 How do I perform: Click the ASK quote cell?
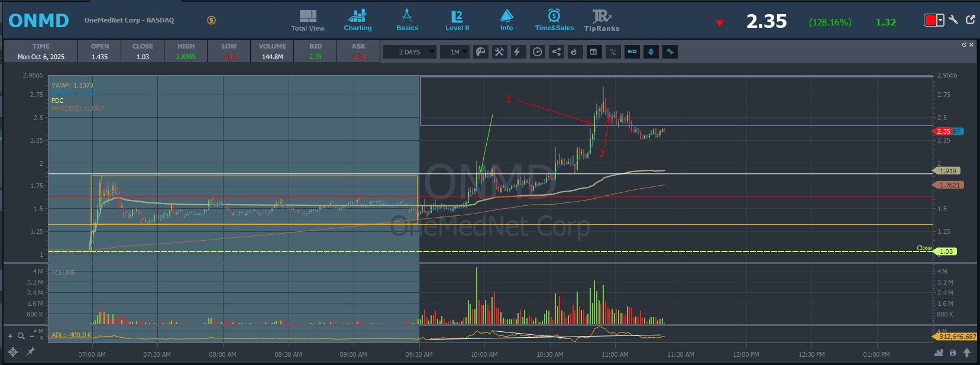tap(358, 51)
